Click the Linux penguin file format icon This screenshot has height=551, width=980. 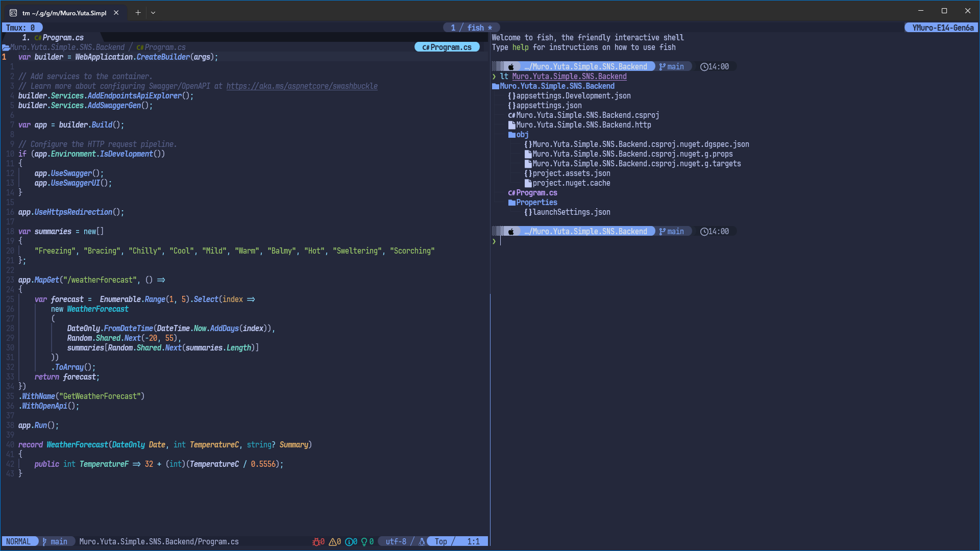(x=422, y=541)
